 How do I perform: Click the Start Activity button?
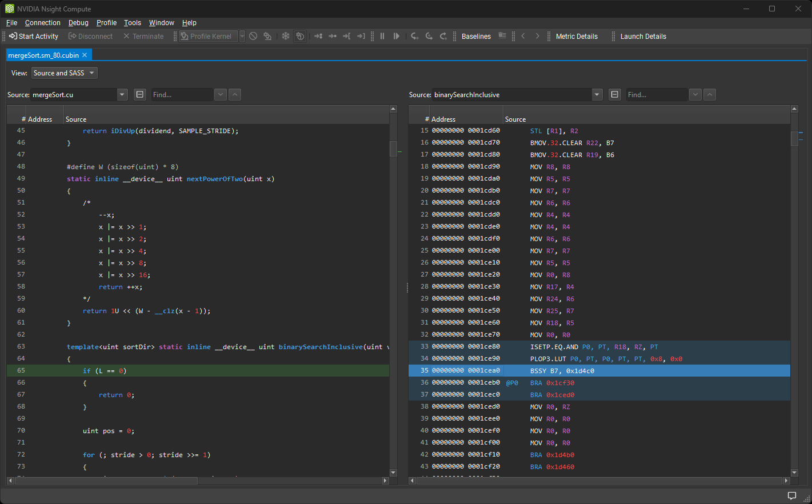(x=34, y=36)
